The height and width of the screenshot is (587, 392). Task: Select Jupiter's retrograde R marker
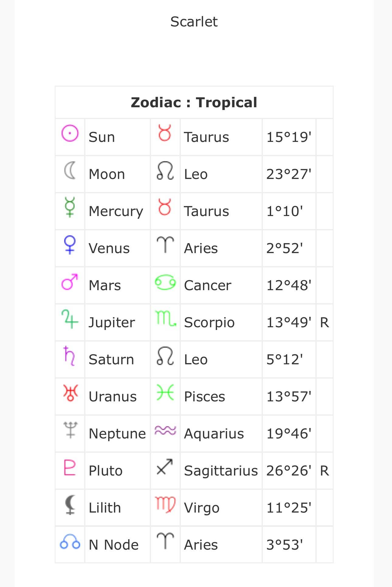point(325,322)
